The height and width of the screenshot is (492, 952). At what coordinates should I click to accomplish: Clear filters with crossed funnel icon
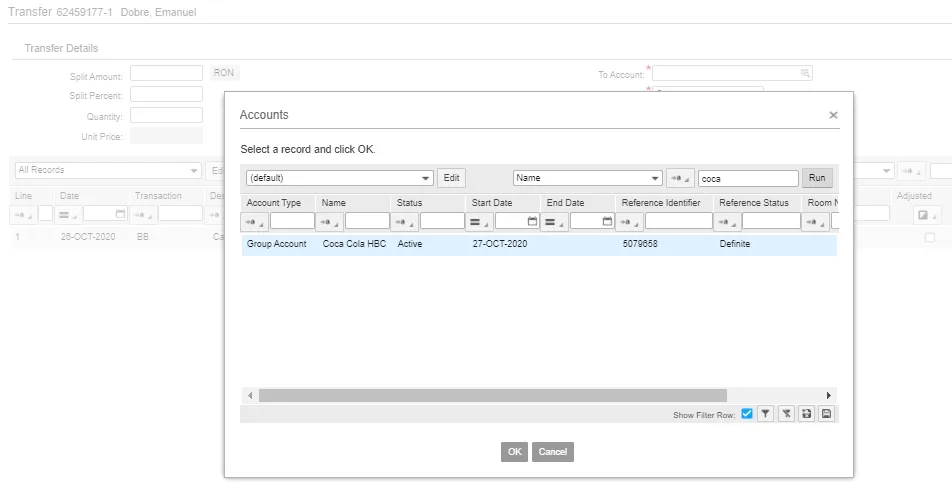coord(786,414)
